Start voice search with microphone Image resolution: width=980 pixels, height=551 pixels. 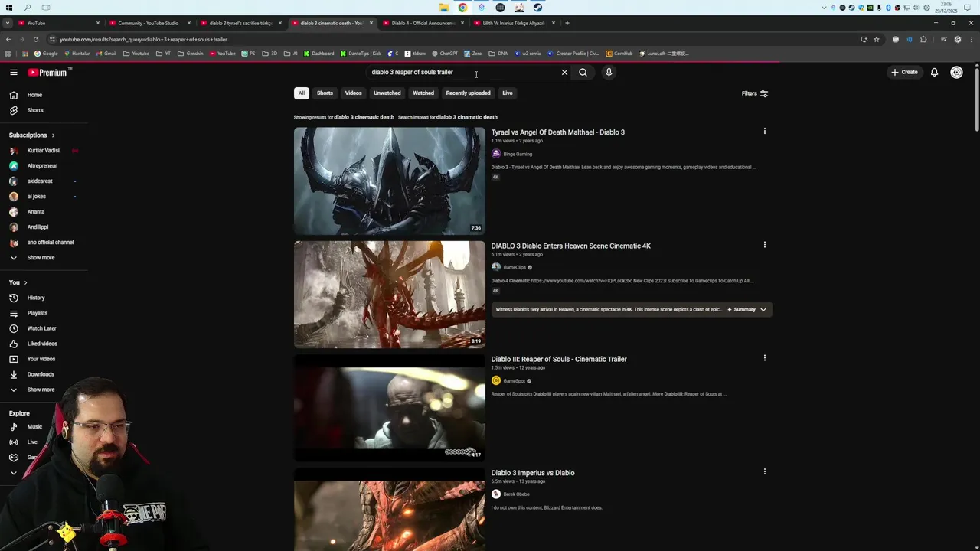pos(609,72)
